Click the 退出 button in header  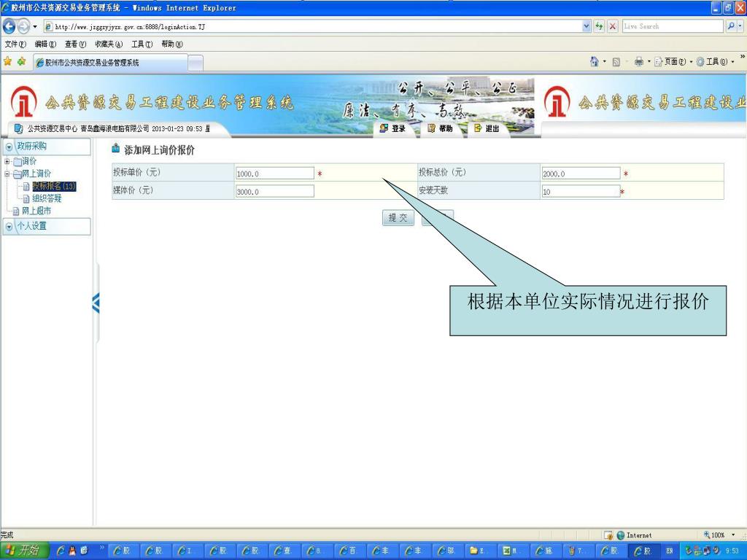487,128
